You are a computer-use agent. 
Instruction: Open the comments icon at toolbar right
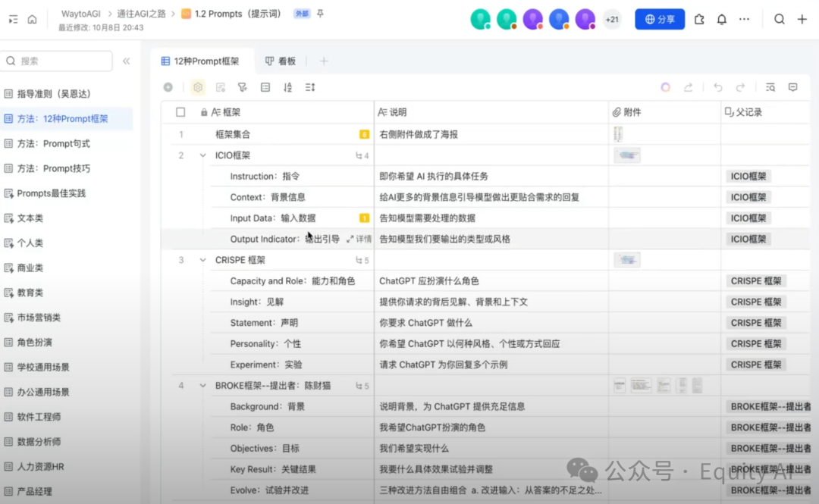(x=792, y=87)
